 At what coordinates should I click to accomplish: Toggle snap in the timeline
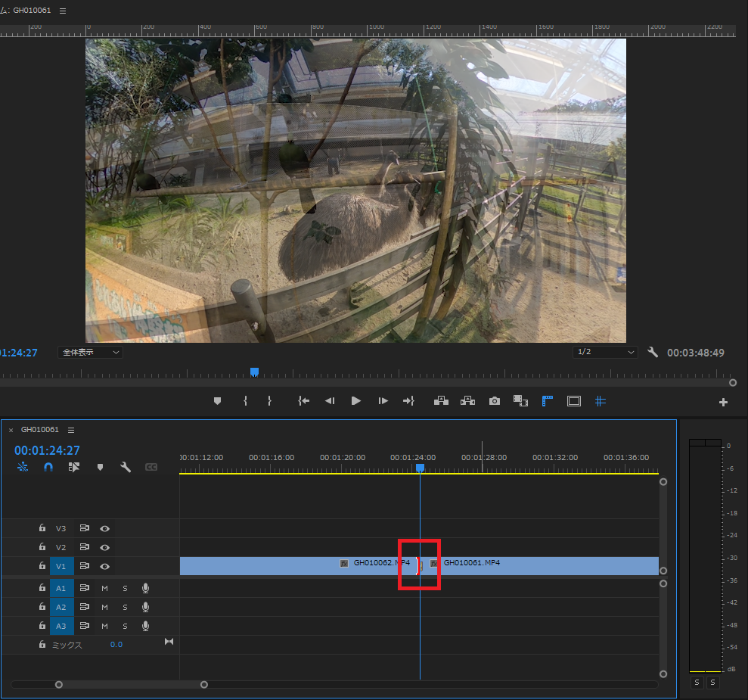pos(48,467)
